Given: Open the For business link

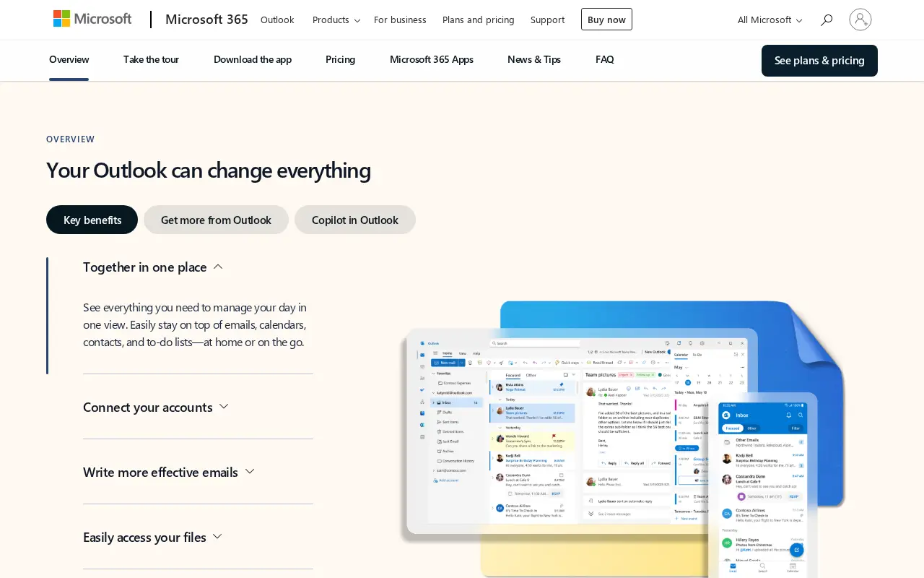Looking at the screenshot, I should [400, 20].
